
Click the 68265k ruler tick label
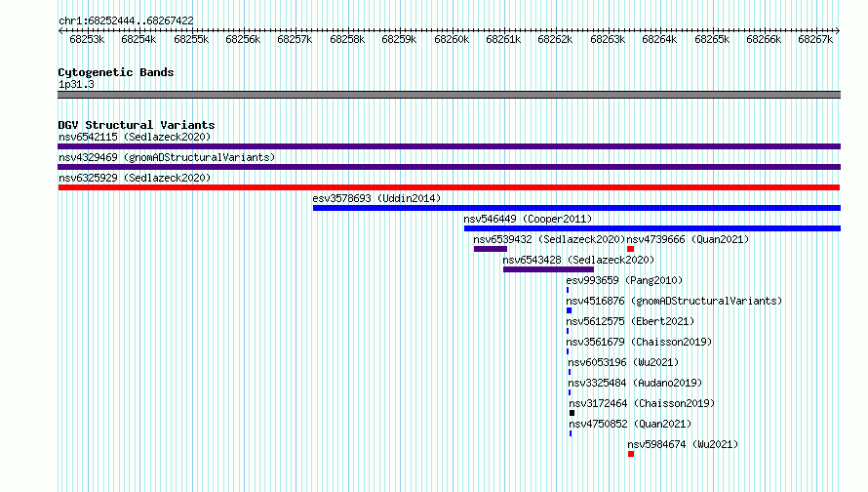click(x=712, y=40)
